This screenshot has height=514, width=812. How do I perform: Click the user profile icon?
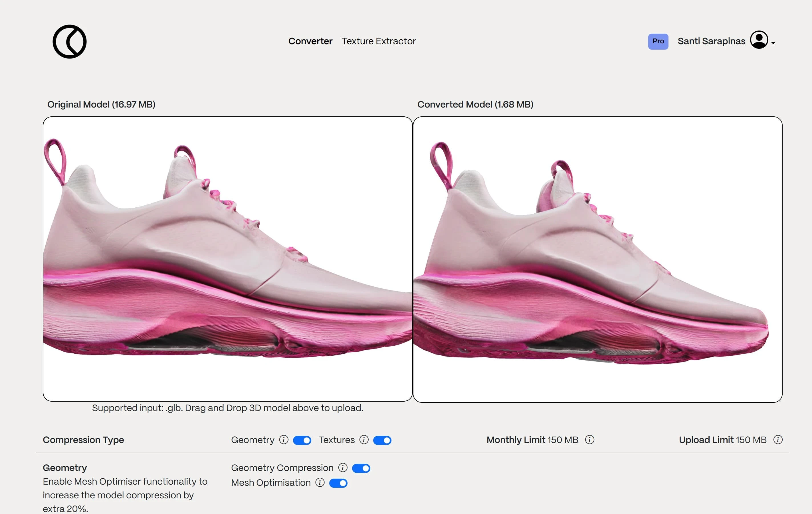coord(760,40)
